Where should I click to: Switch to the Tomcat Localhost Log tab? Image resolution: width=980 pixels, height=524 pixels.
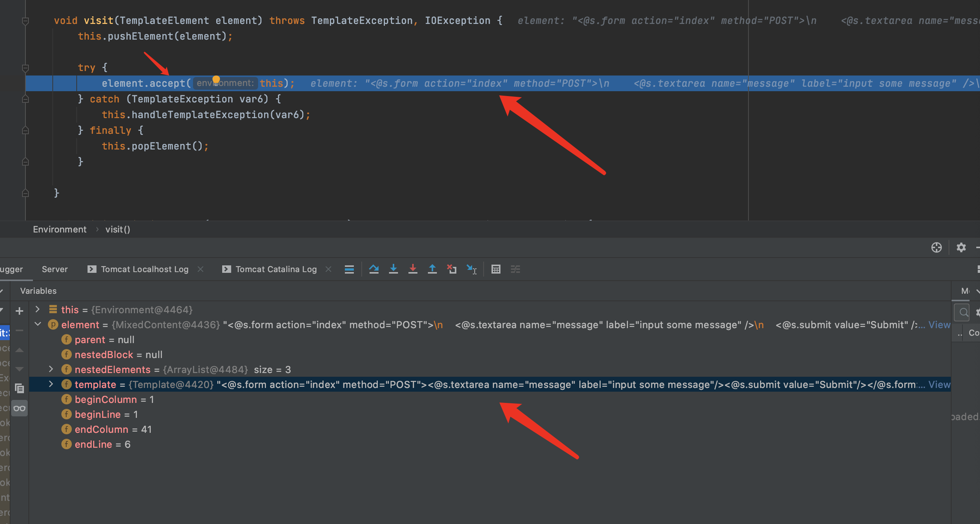click(144, 269)
